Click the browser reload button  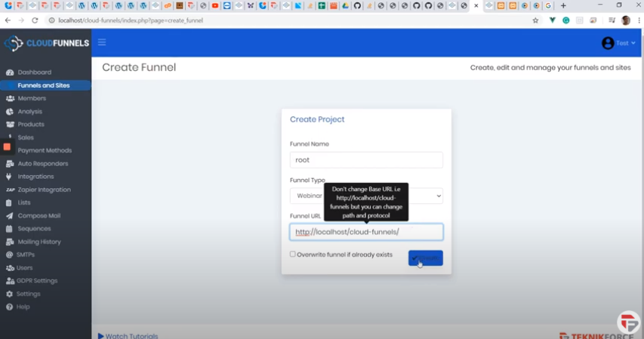pyautogui.click(x=35, y=20)
